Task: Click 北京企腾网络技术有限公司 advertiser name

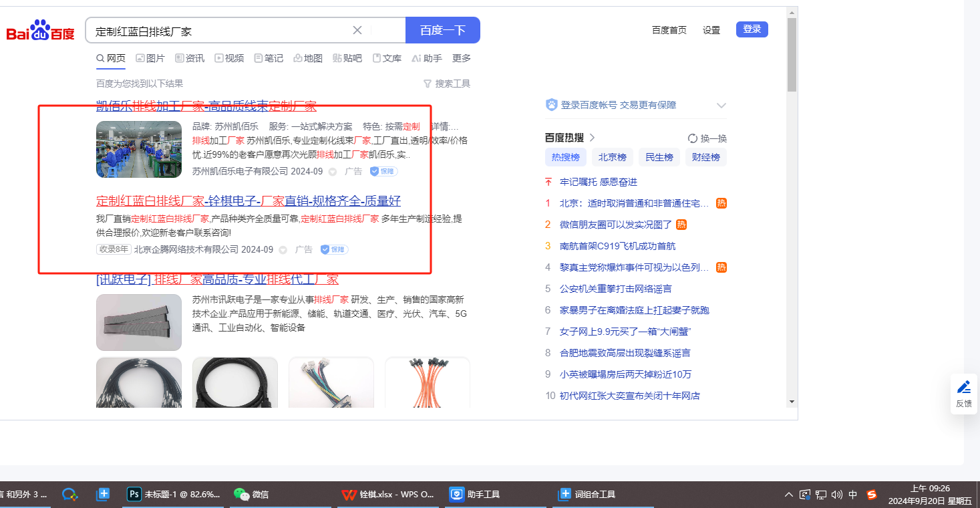Action: (186, 249)
